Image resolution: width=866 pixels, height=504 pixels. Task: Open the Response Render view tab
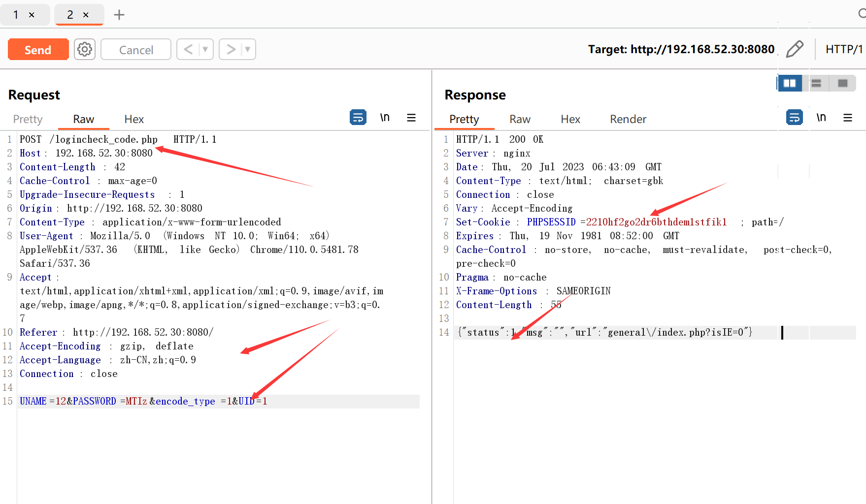(628, 119)
